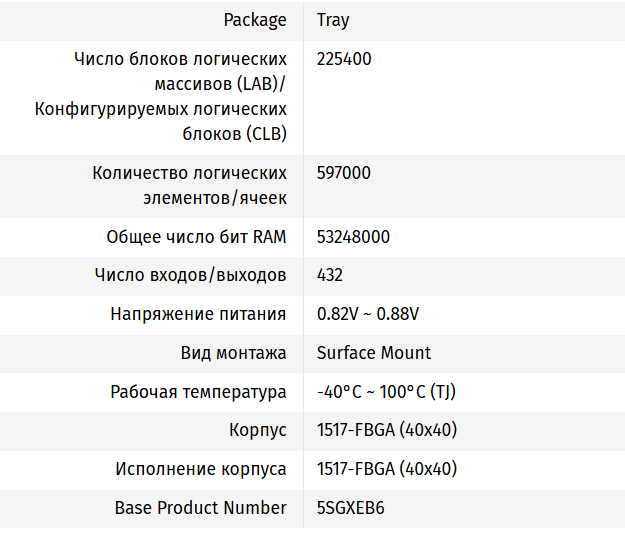Click the Surface Mount value

[x=374, y=353]
